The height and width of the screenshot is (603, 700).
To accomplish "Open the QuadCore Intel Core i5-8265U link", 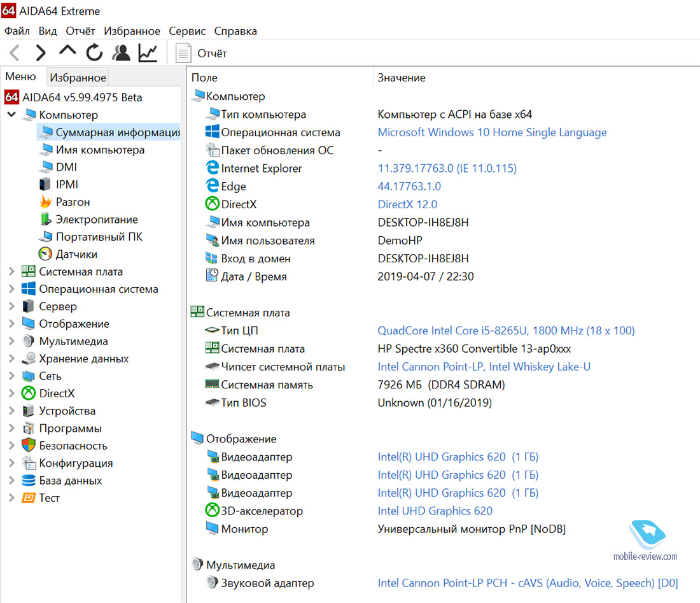I will click(x=506, y=330).
